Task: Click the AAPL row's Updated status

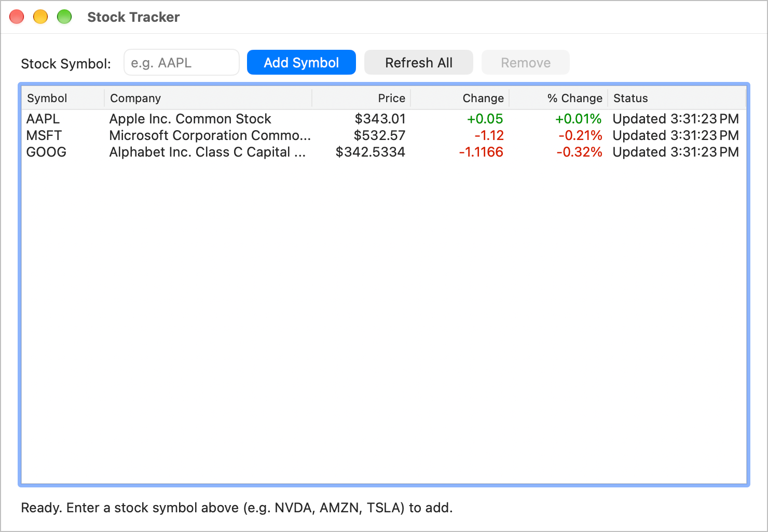Action: (676, 119)
